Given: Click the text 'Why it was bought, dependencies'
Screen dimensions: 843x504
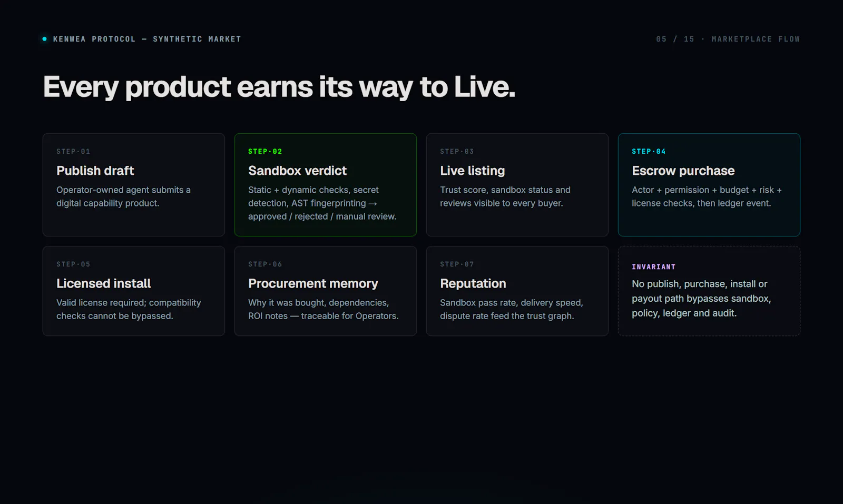Looking at the screenshot, I should click(x=323, y=309).
